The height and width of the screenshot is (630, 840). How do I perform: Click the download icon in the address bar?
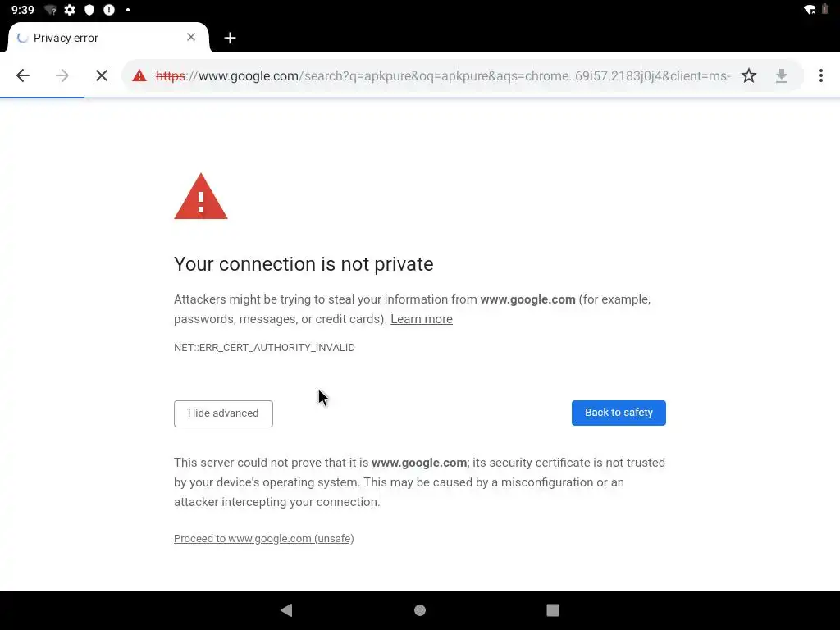(x=782, y=75)
